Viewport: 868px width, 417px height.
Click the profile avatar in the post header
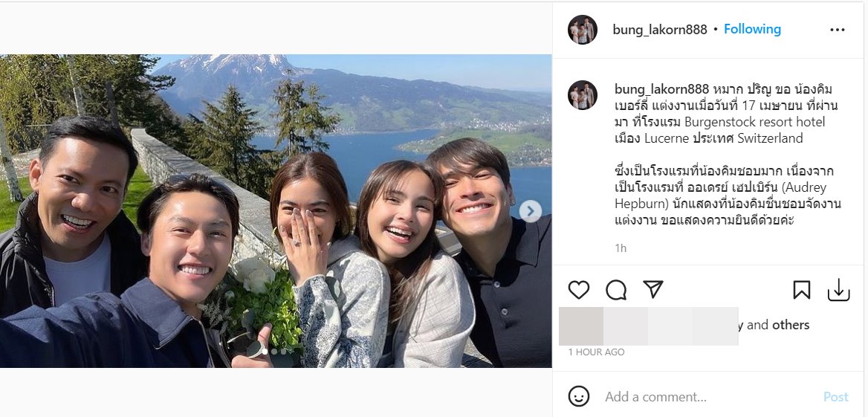tap(583, 30)
